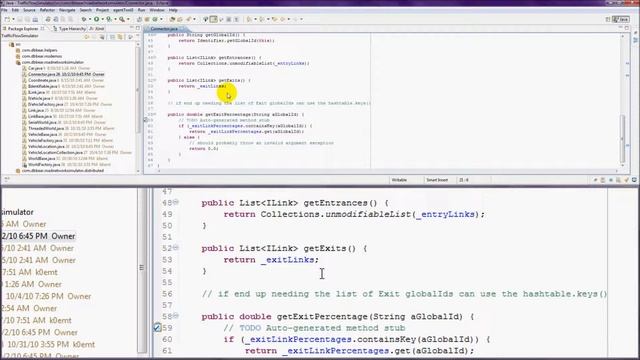The image size is (640, 360).
Task: Switch to the Type Hierarchy tab
Action: 69,29
